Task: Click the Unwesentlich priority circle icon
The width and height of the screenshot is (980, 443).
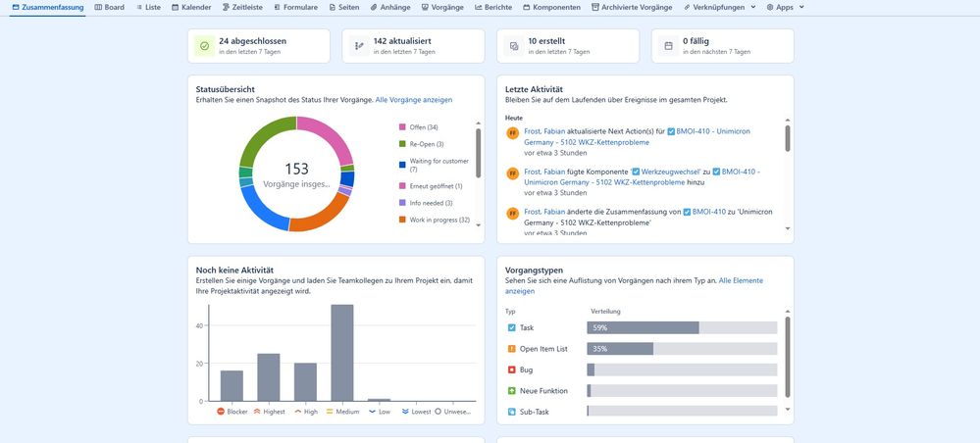Action: point(438,411)
